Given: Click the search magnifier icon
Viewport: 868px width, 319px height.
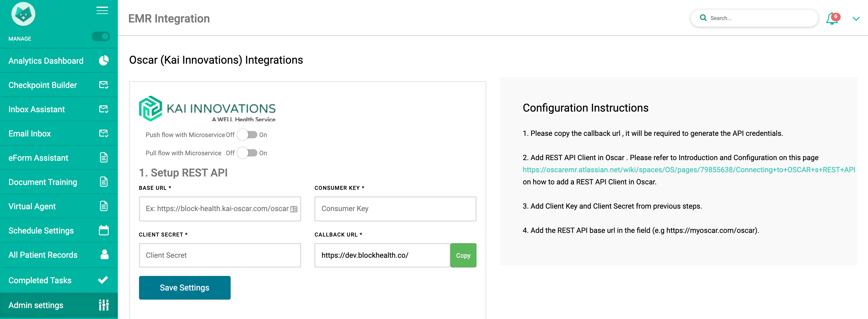Looking at the screenshot, I should point(703,18).
